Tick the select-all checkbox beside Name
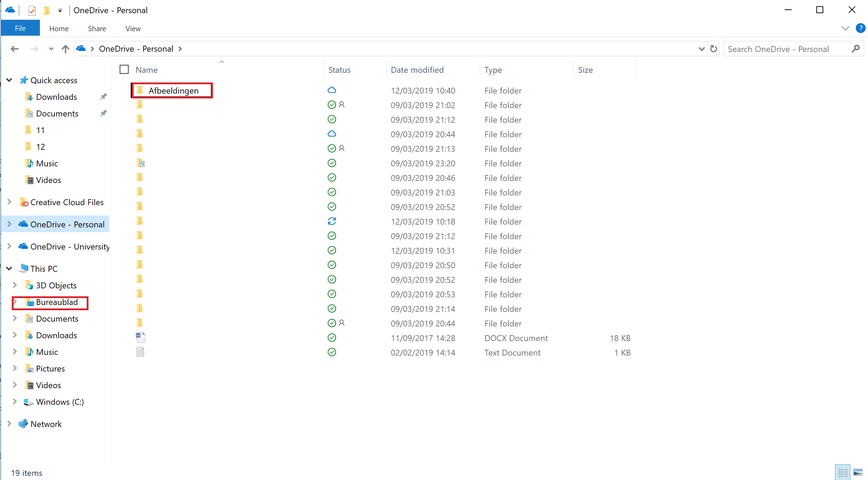Viewport: 868px width, 480px height. click(124, 70)
